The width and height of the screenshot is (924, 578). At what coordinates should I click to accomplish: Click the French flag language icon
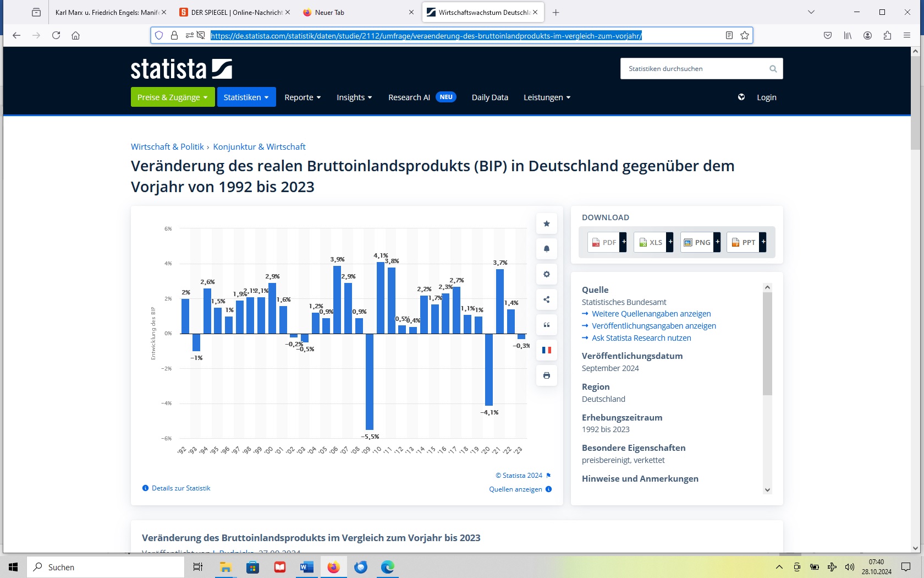pyautogui.click(x=546, y=350)
